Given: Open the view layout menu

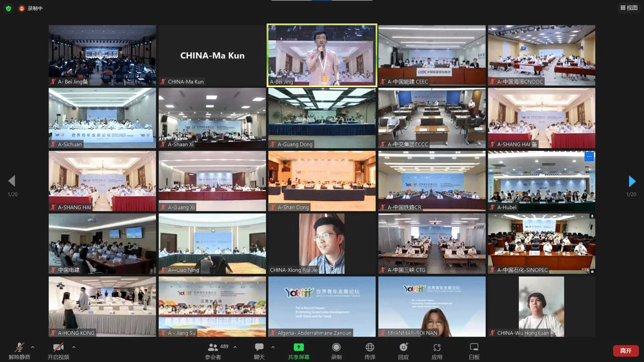Looking at the screenshot, I should (629, 8).
